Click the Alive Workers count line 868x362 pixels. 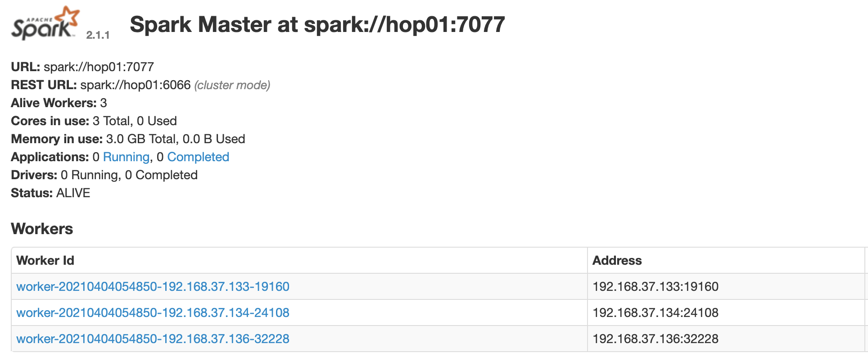coord(59,103)
